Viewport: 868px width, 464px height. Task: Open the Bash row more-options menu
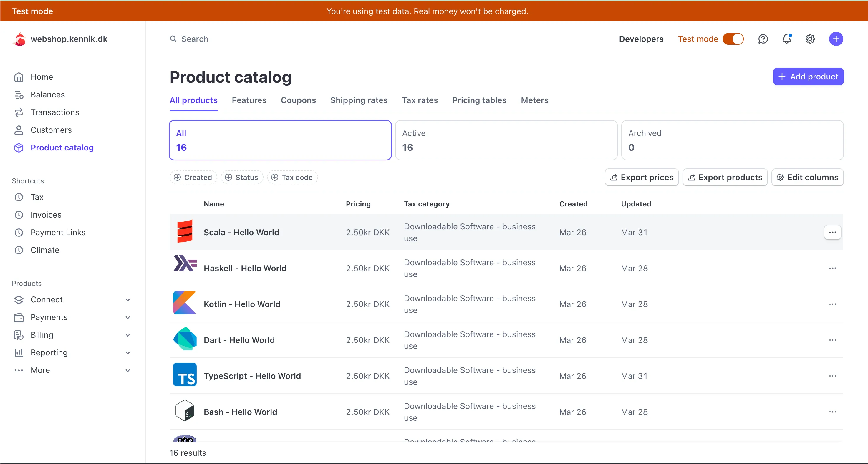pos(832,412)
